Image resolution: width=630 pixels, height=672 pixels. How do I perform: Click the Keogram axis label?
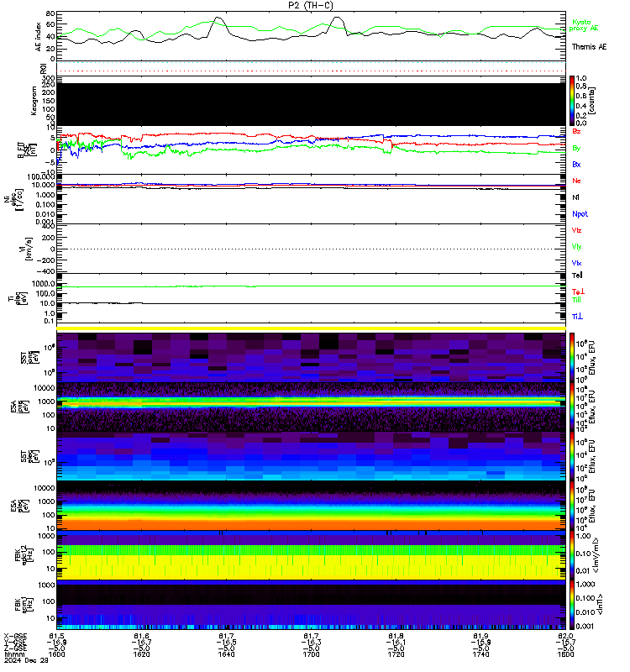34,101
